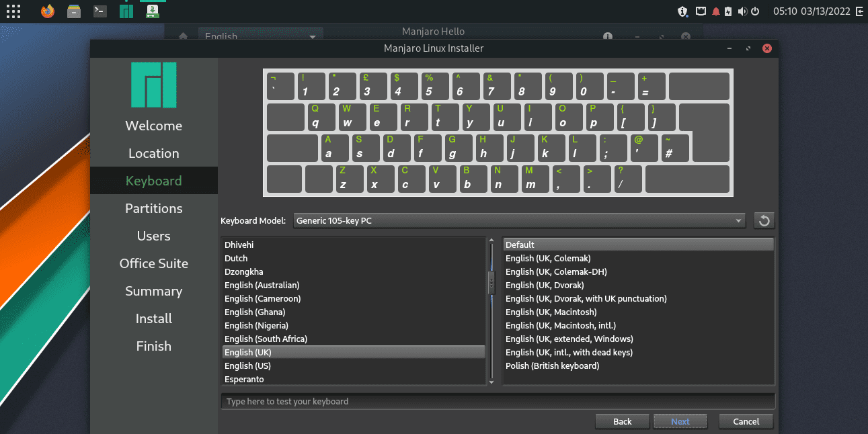The image size is (868, 434).
Task: Minimize the Manjaro Linux Installer window
Action: point(730,48)
